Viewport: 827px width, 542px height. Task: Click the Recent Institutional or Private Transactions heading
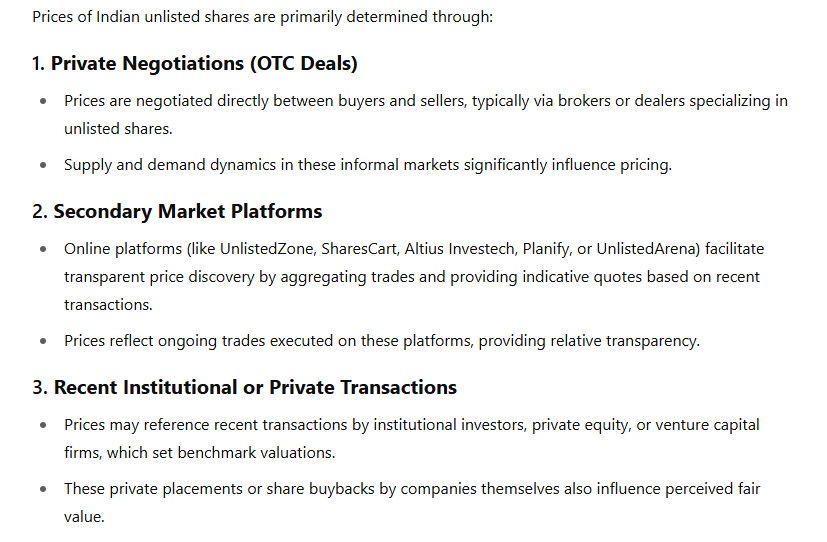coord(244,388)
